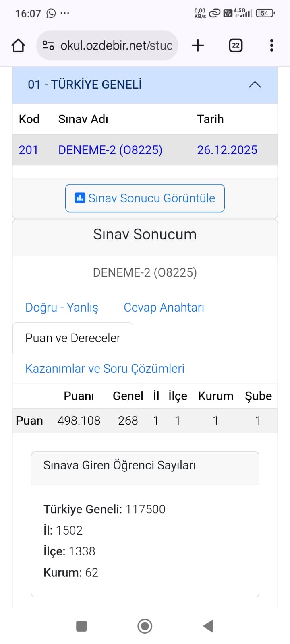
Task: Tap the okul.ozdebir.net address bar
Action: point(116,45)
